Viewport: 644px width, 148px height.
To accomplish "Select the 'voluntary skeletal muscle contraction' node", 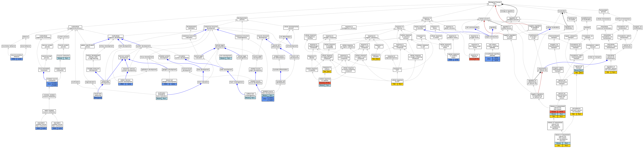I will [49, 96].
